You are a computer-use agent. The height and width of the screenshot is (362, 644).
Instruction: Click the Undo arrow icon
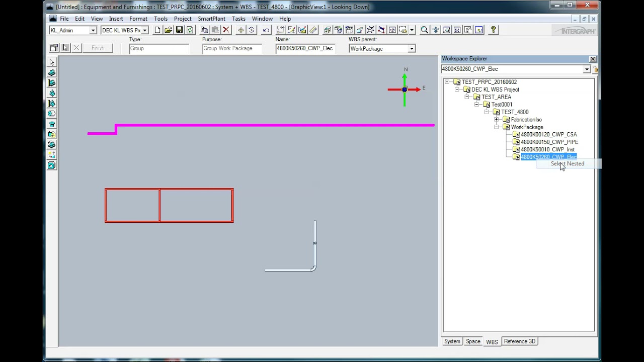(x=266, y=30)
